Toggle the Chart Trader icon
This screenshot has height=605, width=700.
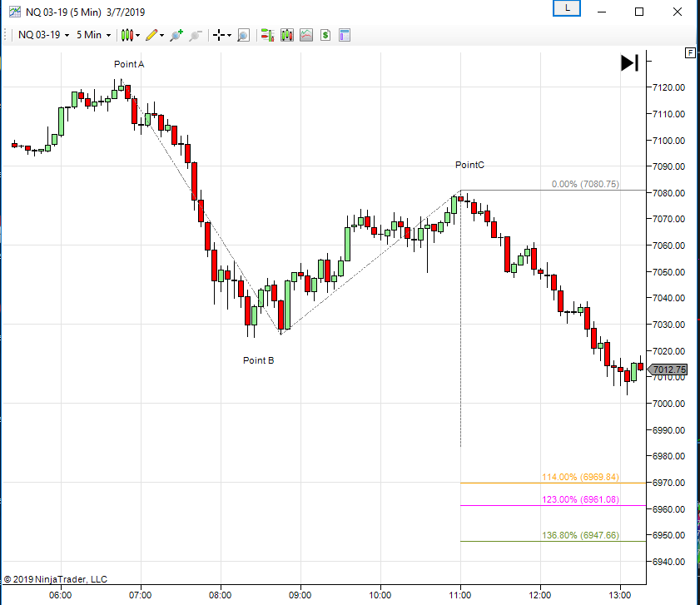267,35
